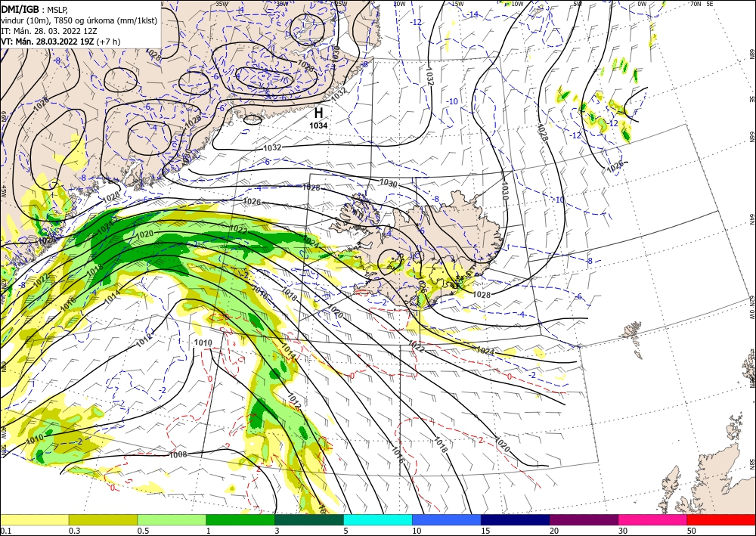
Task: Click the '0.3' legend scale value
Action: pyautogui.click(x=74, y=531)
